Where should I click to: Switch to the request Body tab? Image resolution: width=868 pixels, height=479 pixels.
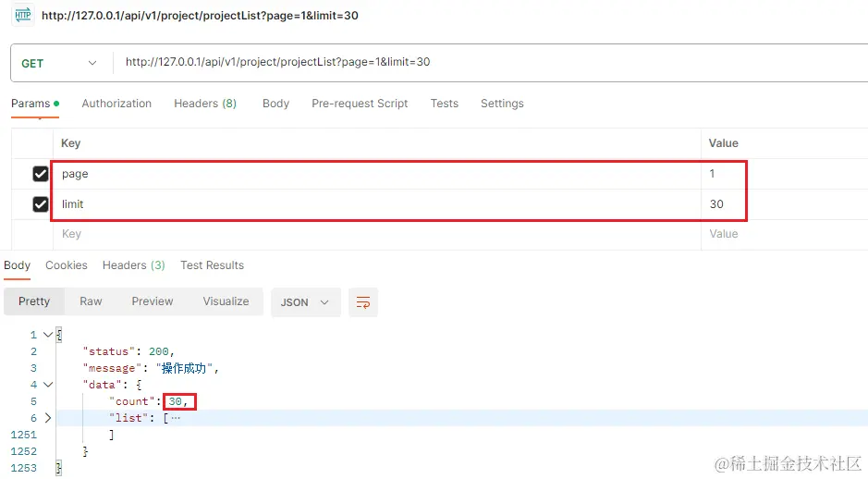(x=275, y=104)
